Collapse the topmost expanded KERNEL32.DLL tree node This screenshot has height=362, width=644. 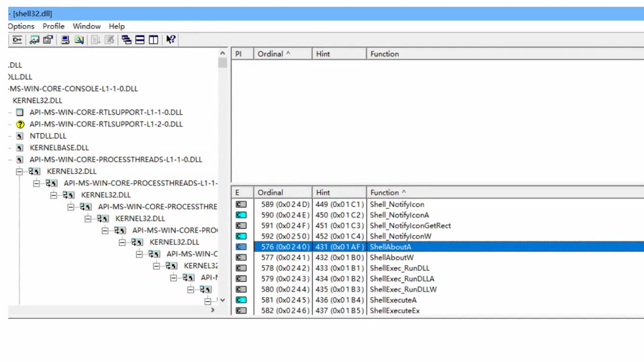pyautogui.click(x=20, y=172)
